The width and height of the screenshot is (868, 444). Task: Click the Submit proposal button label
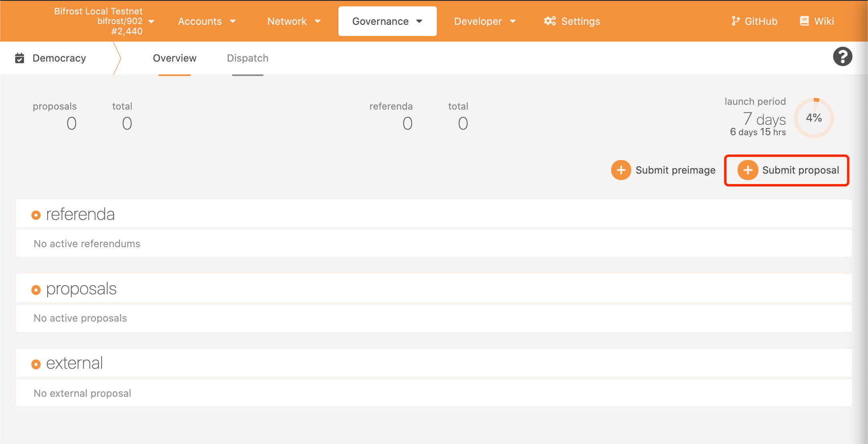click(x=800, y=170)
